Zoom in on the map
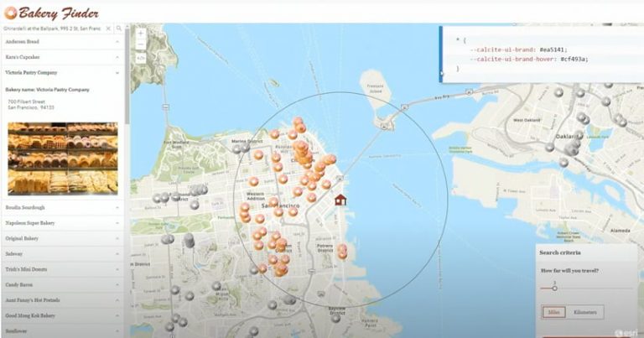The height and width of the screenshot is (338, 644). 141,33
